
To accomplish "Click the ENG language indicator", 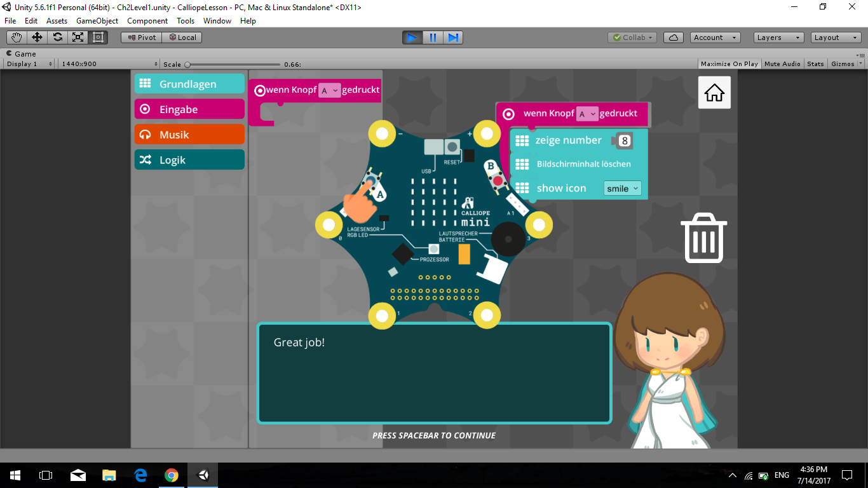I will [782, 475].
